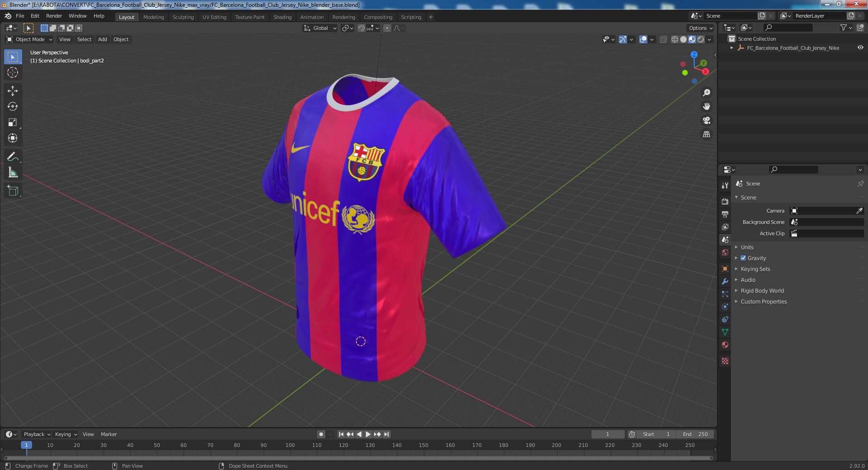
Task: Toggle X-ray display in viewport header
Action: (663, 39)
